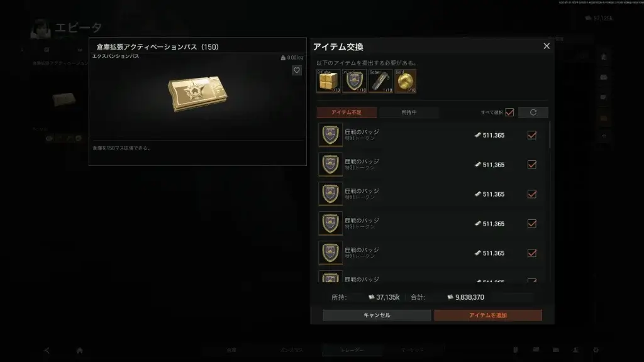Uncheck the fifth 歴戦のバッジ row checkbox
This screenshot has height=362, width=644.
pyautogui.click(x=532, y=253)
